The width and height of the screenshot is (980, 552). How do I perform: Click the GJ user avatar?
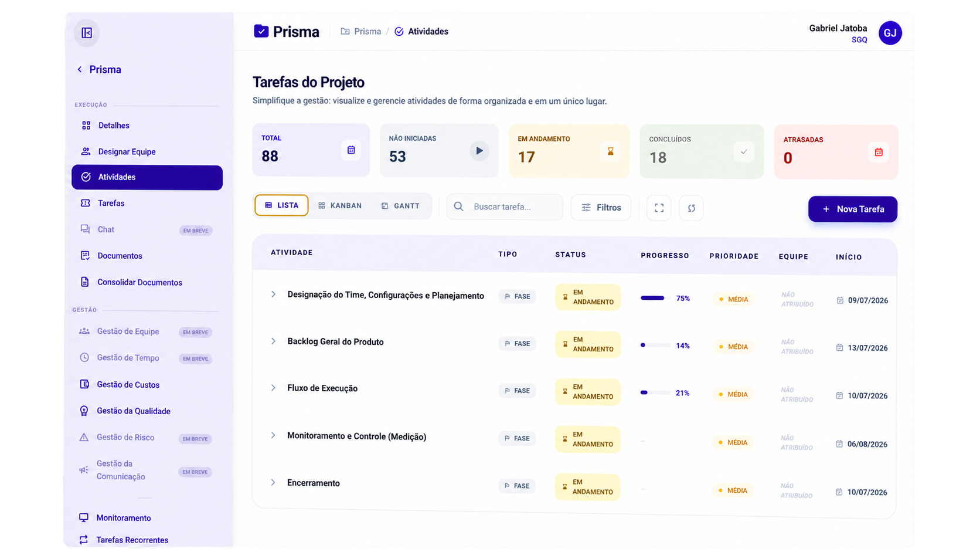[x=890, y=33]
